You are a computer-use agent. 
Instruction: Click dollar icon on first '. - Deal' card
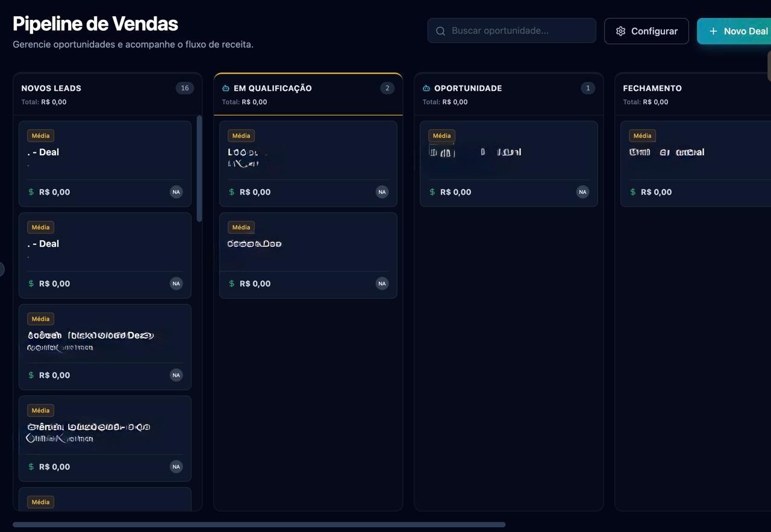click(x=31, y=193)
